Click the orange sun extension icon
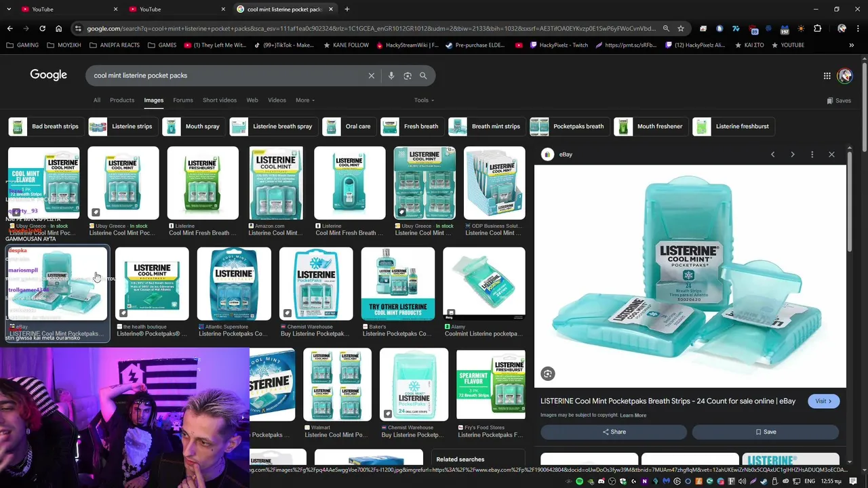Image resolution: width=868 pixels, height=488 pixels. [x=802, y=28]
